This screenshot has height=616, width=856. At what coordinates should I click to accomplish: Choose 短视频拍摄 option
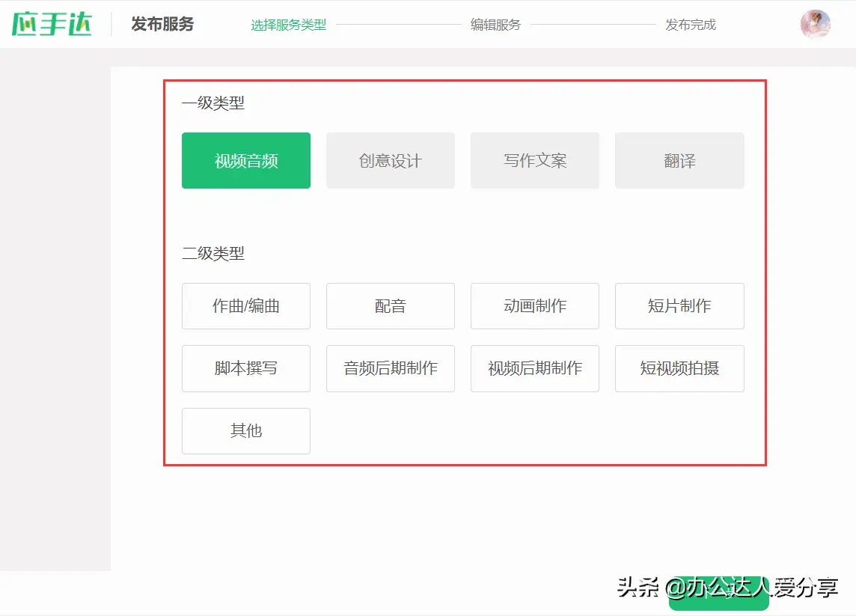click(679, 368)
